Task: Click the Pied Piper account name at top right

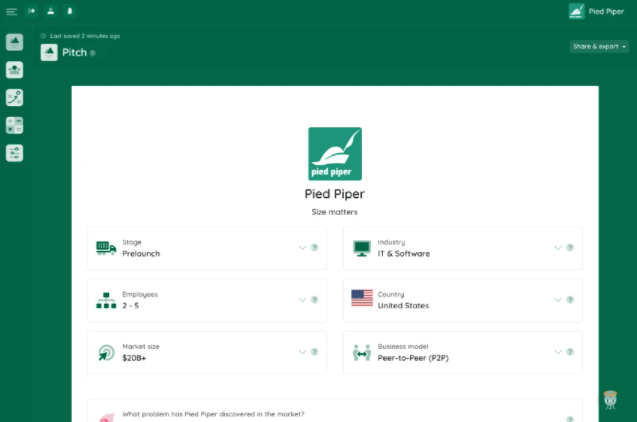Action: 606,11
